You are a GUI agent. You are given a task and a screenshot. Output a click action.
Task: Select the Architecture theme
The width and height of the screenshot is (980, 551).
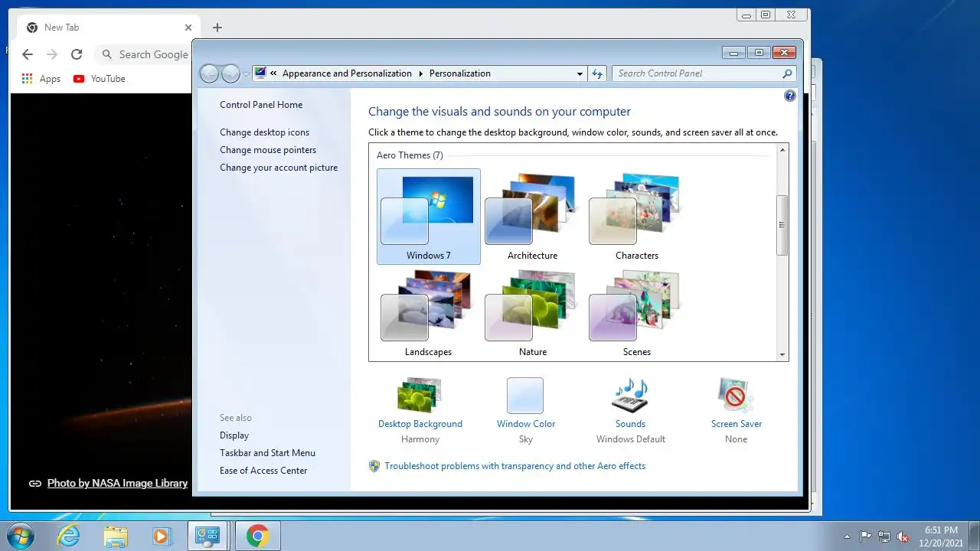[532, 217]
